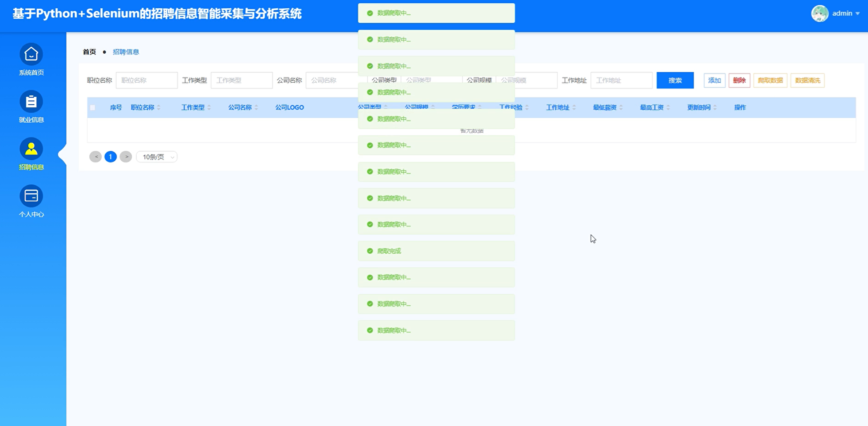Viewport: 868px width, 426px height.
Task: Click the check icon on topmost 数据爬取中 message
Action: [x=369, y=12]
